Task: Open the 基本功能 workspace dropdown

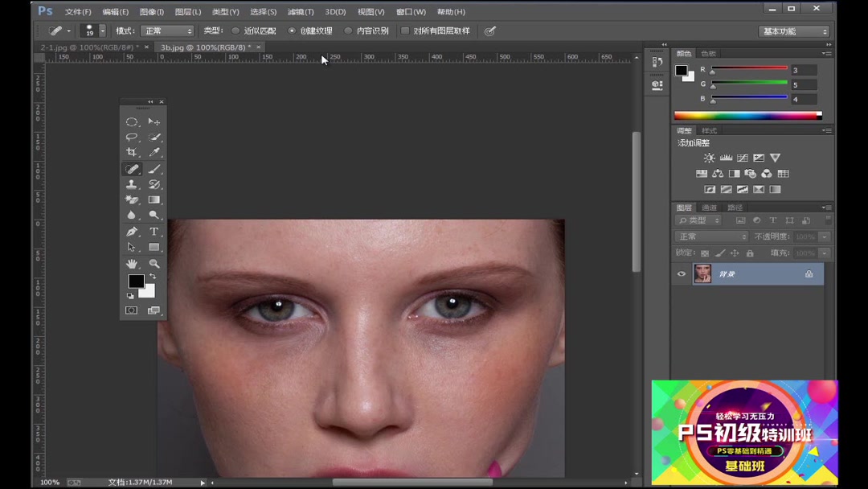Action: tap(793, 31)
